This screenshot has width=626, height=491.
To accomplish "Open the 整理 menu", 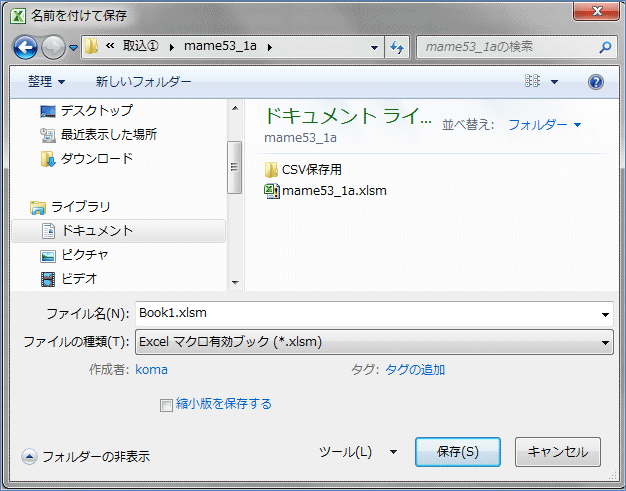I will 46,82.
